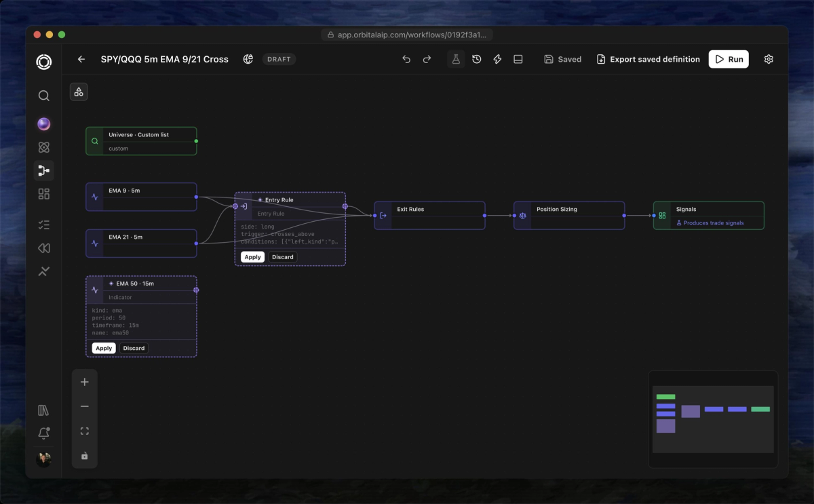Image resolution: width=814 pixels, height=504 pixels.
Task: Zoom out on the canvas
Action: click(84, 406)
